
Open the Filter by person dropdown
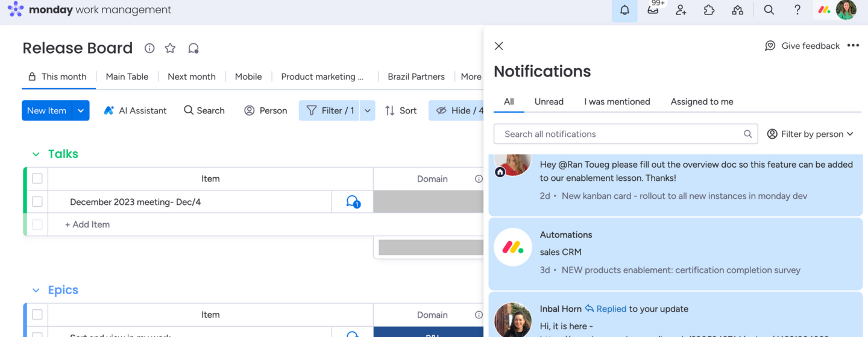tap(810, 134)
